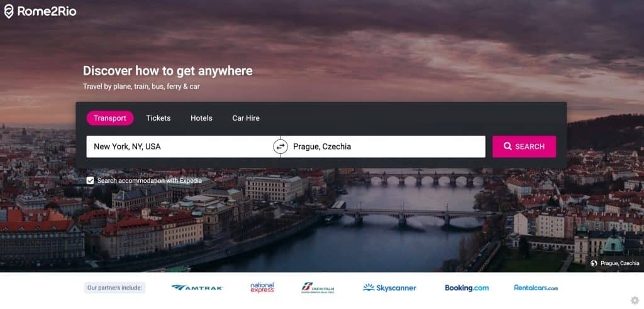Click the Rome2Rio brand name text
The width and height of the screenshot is (644, 309).
[x=47, y=11]
